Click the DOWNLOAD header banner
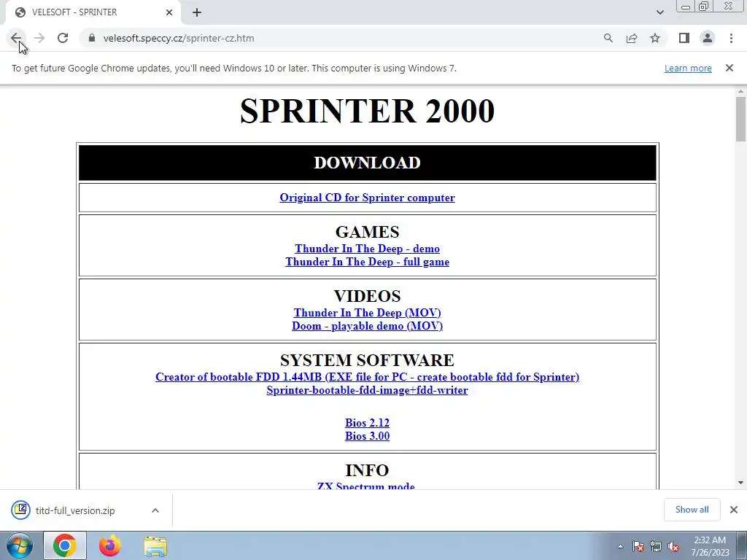The width and height of the screenshot is (747, 560). pyautogui.click(x=368, y=163)
